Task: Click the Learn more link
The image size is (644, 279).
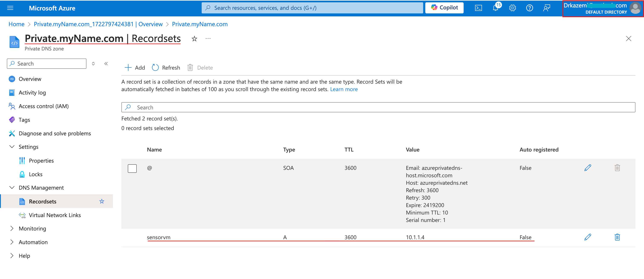Action: tap(344, 89)
